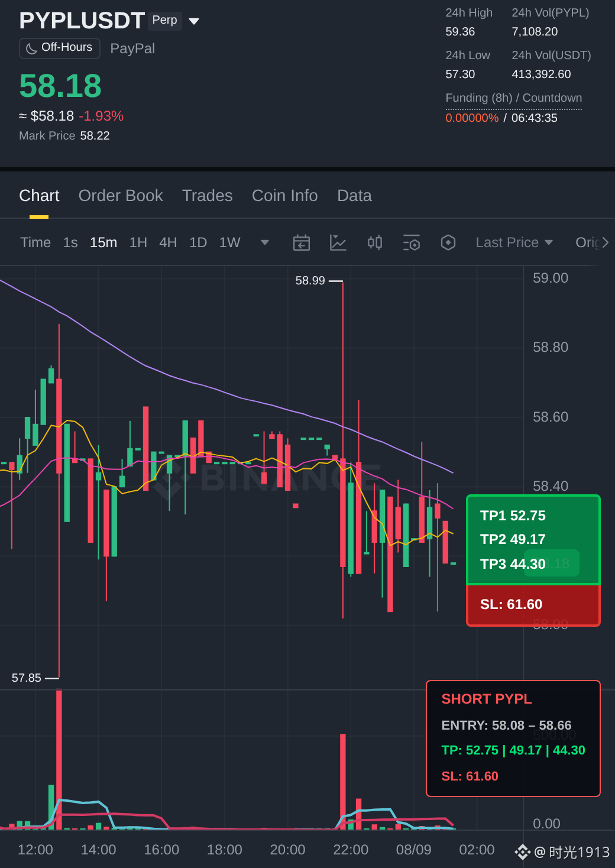Open the PYPLUSDT pair selector dropdown arrow
615x868 pixels.
pos(194,21)
